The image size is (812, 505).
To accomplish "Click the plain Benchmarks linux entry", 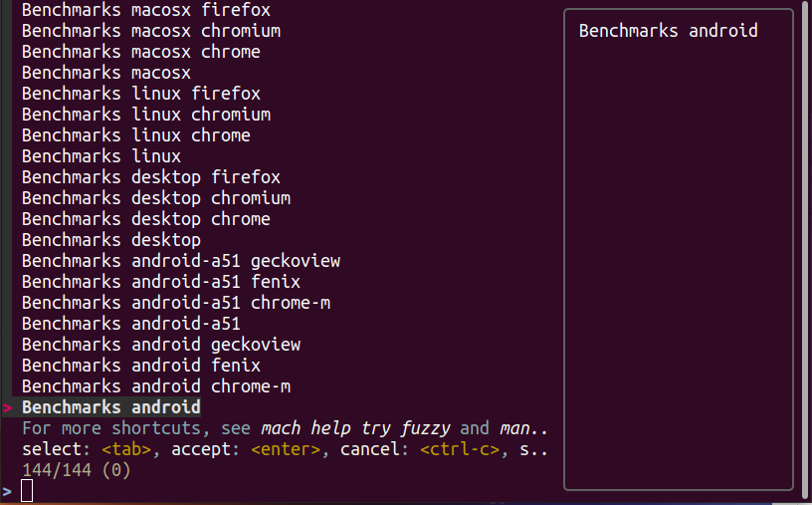I will tap(101, 156).
